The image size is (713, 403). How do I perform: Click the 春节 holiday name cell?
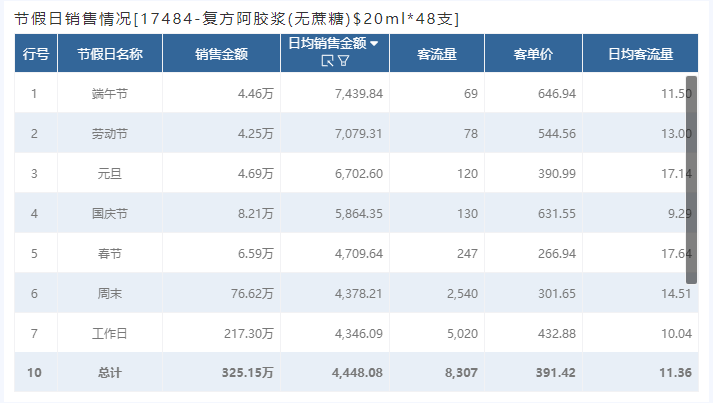[x=110, y=253]
